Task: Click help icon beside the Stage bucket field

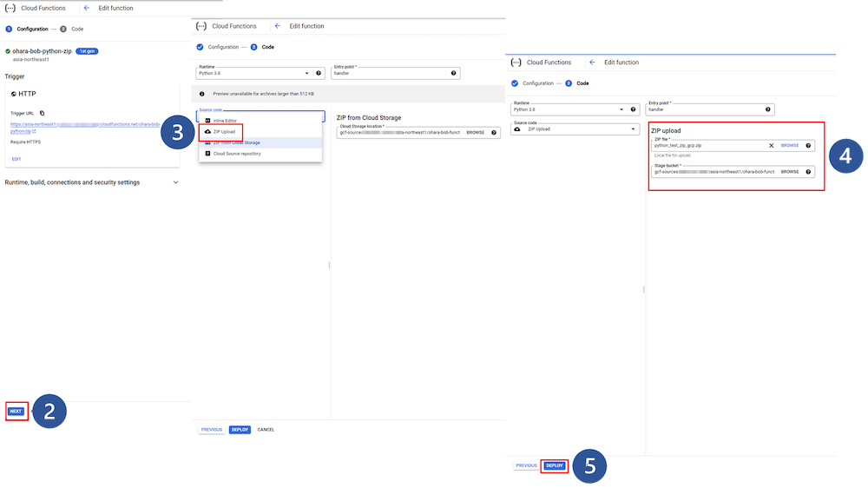Action: coord(808,172)
